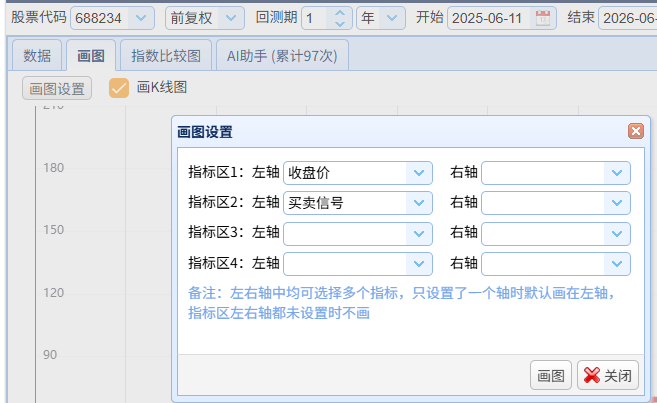Click the 90 y-axis label
The height and width of the screenshot is (403, 657).
(x=50, y=355)
